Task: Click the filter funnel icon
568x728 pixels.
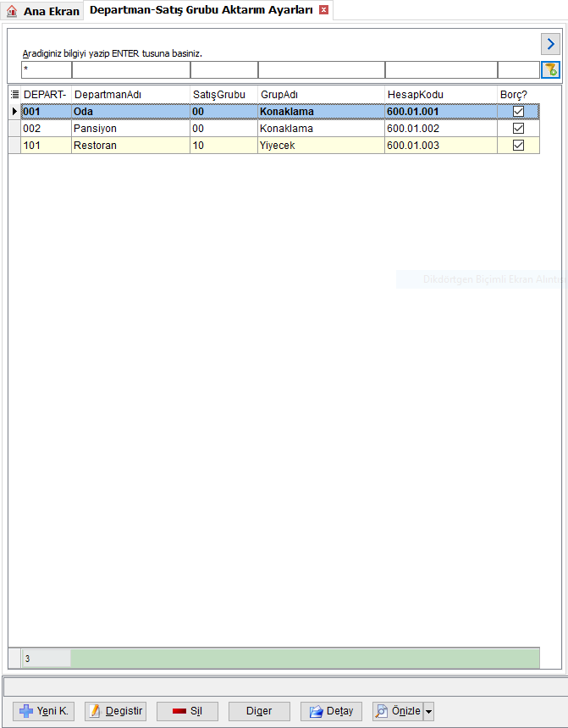Action: pos(550,70)
